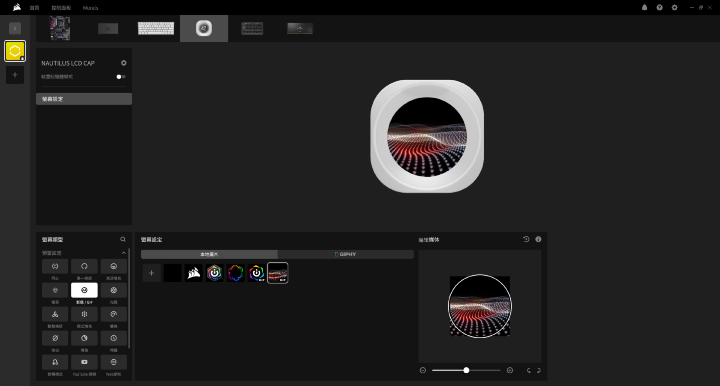Collapse the preset screen types section
720x386 pixels.
(124, 253)
